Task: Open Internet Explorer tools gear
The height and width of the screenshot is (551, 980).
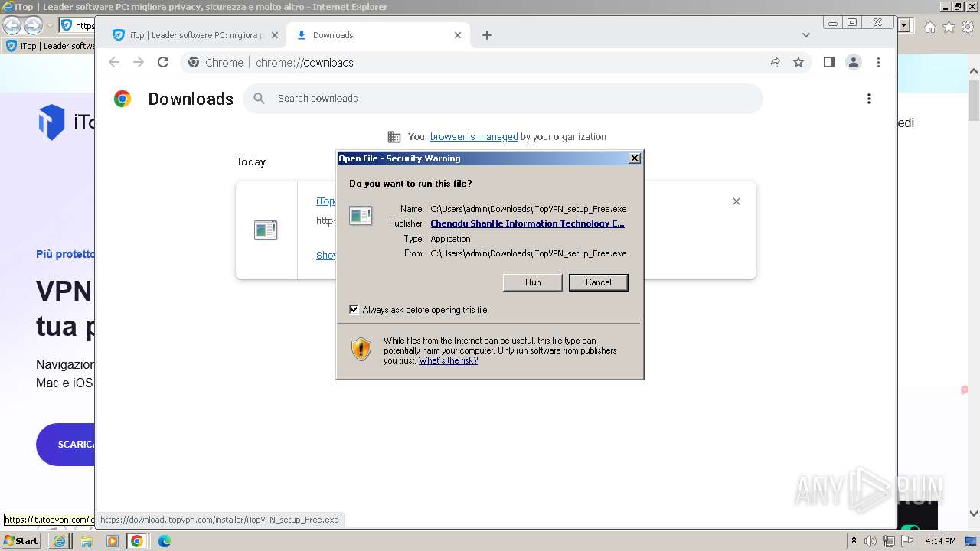Action: (x=967, y=27)
